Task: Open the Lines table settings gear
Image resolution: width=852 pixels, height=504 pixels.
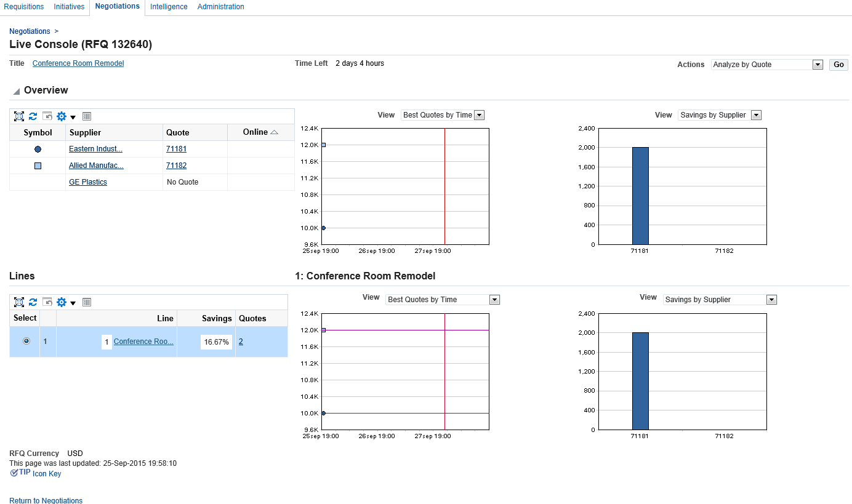Action: (62, 302)
